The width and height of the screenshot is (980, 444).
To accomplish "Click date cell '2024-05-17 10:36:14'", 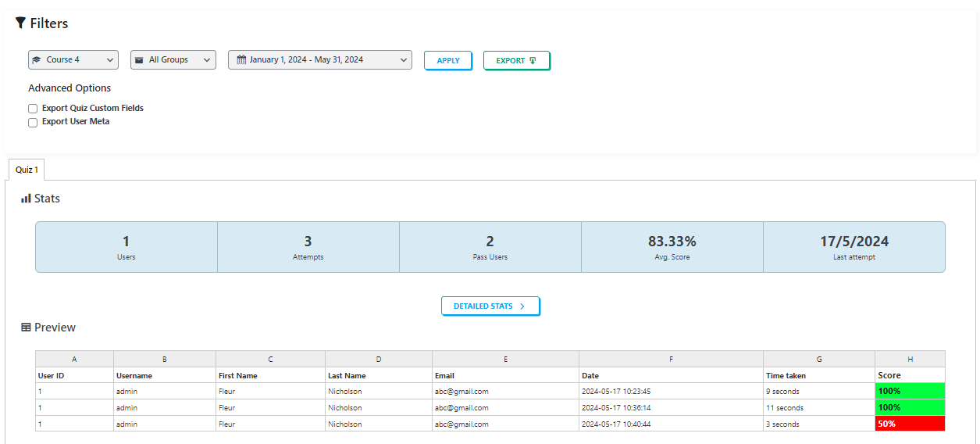I will pos(672,408).
